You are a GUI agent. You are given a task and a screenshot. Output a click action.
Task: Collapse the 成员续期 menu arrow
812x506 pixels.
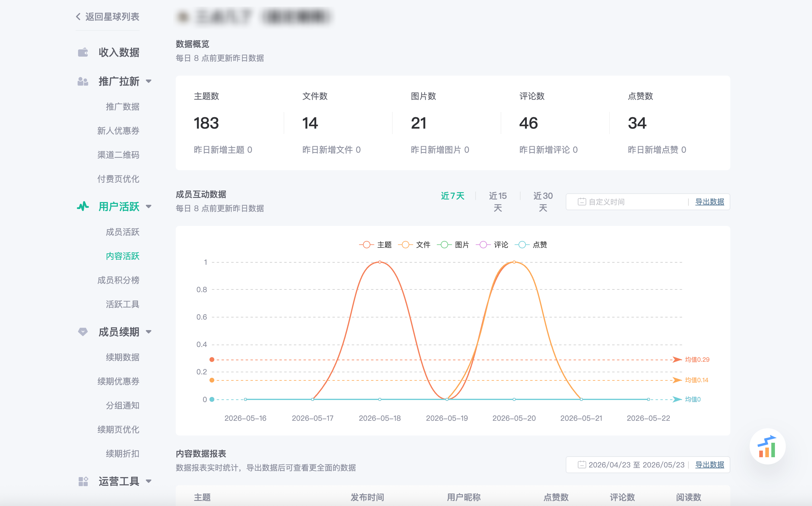[x=149, y=332]
